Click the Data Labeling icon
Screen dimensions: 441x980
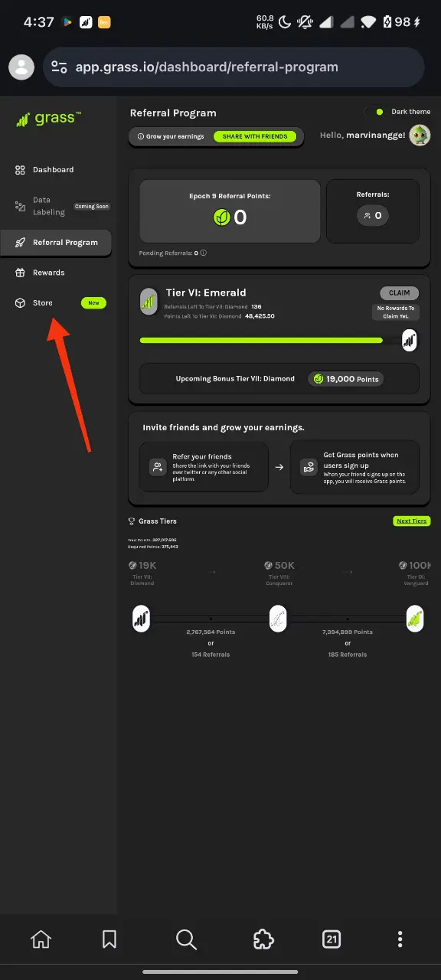tap(20, 206)
